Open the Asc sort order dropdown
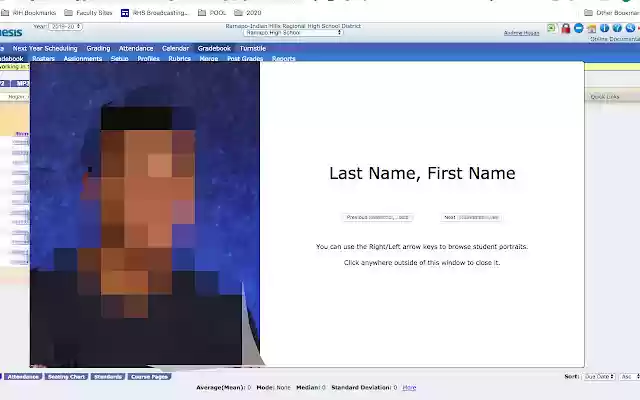Viewport: 640px width, 400px height. point(630,376)
